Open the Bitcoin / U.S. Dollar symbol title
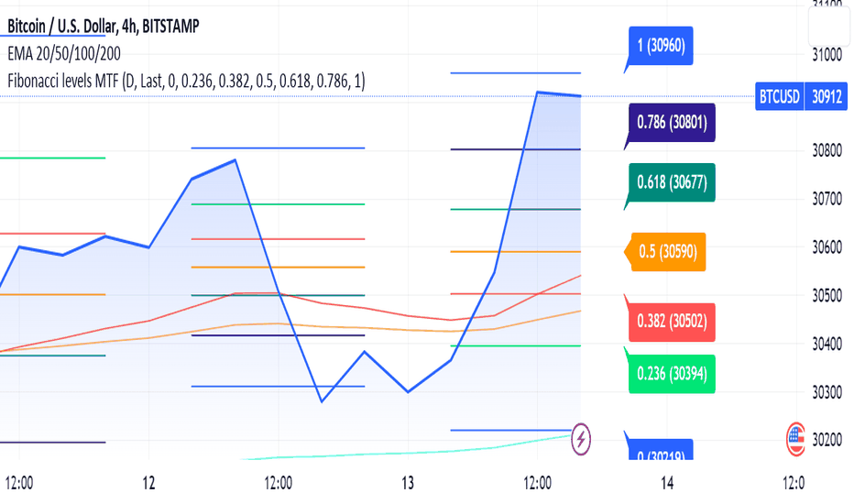Viewport: 854px width, 504px height. tap(104, 26)
